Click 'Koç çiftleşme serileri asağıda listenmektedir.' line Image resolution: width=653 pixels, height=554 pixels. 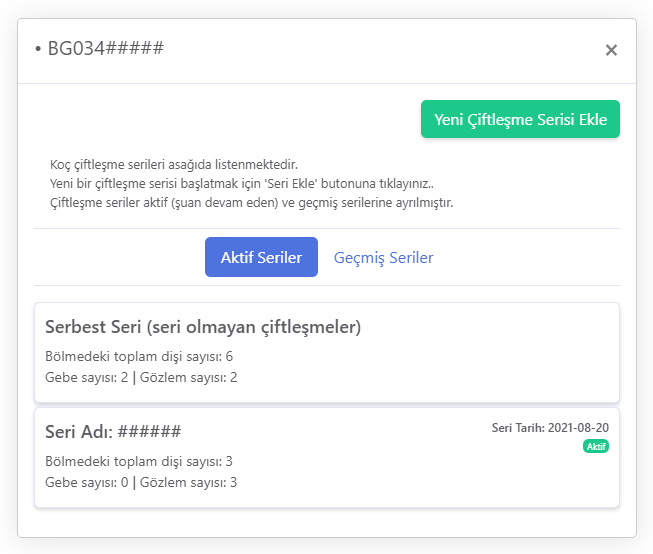tap(174, 165)
